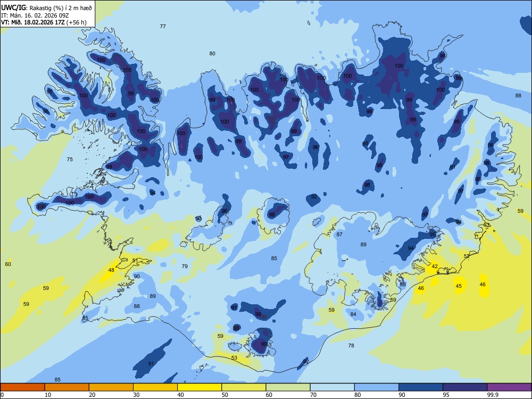This screenshot has height=399, width=532.
Task: Click the '99.9' legend tick label
Action: coord(493,395)
